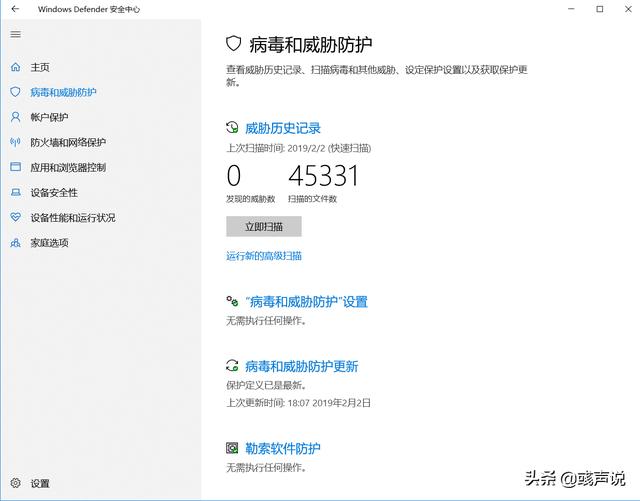Open 帐户保护 in the sidebar

tap(49, 118)
